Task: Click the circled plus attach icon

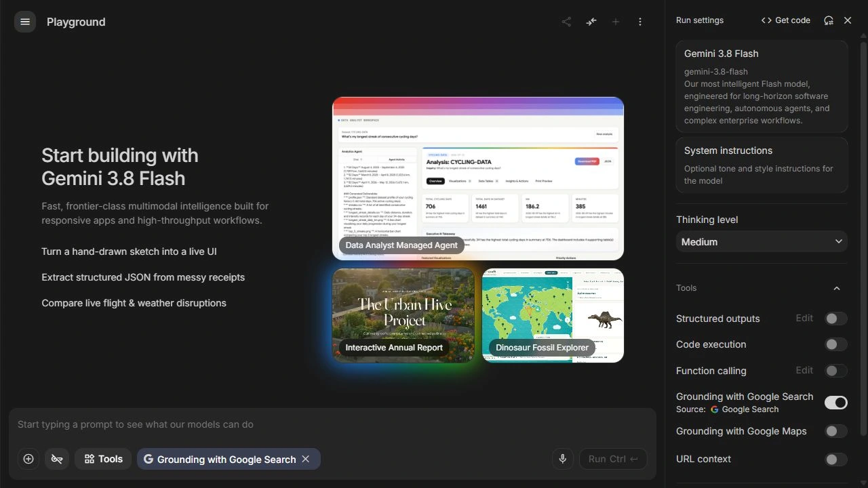Action: point(28,459)
